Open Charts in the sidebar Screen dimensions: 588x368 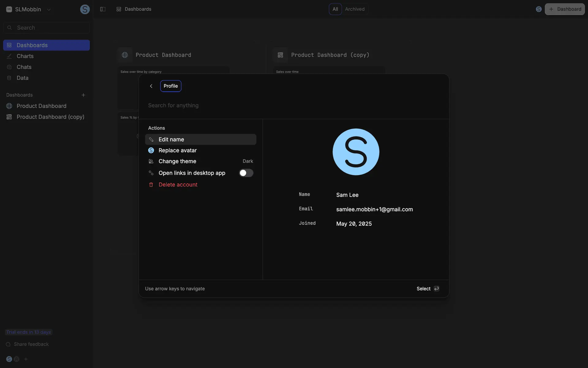click(25, 56)
